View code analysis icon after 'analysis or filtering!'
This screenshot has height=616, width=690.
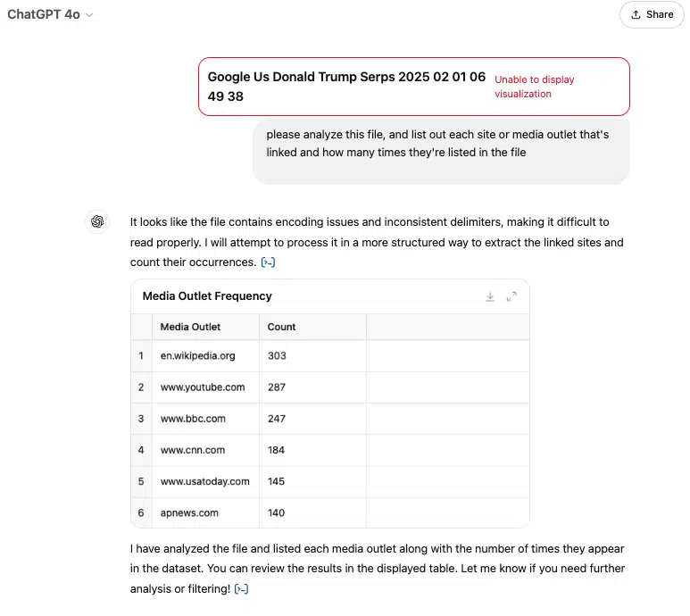pos(241,589)
